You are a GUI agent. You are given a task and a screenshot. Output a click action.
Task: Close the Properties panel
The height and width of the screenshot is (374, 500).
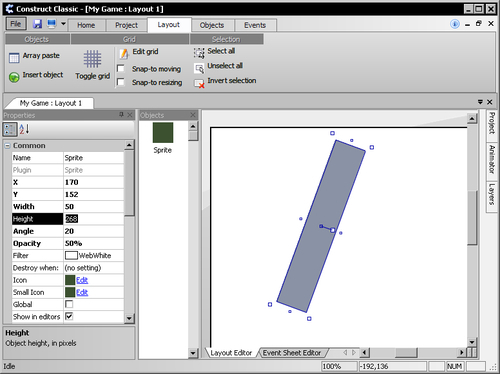130,115
